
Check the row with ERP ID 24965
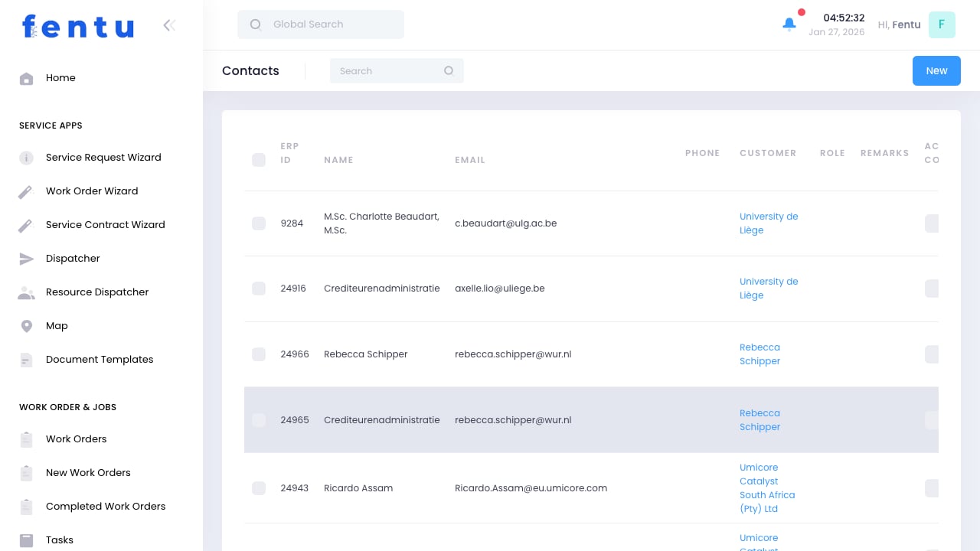coord(259,420)
